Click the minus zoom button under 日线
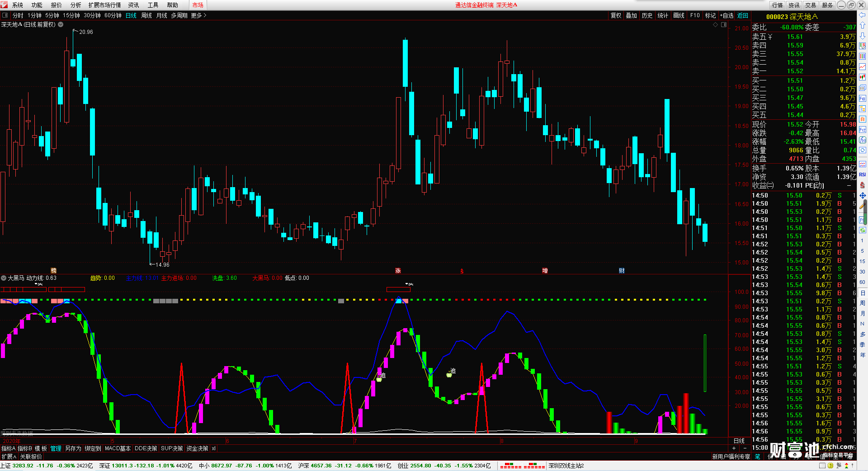This screenshot has height=471, width=868. click(745, 448)
